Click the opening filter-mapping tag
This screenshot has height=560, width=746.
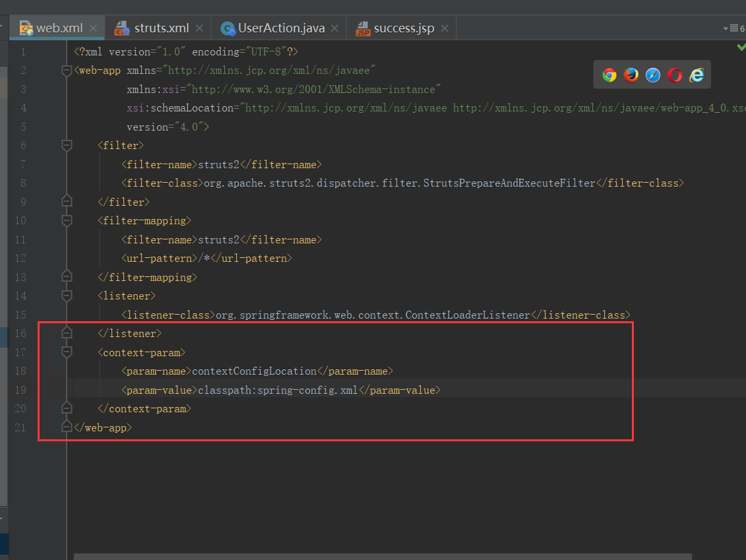(144, 221)
